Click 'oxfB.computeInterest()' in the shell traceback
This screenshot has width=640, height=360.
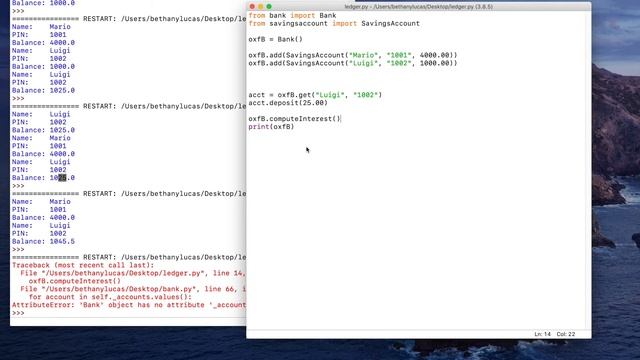(75, 281)
